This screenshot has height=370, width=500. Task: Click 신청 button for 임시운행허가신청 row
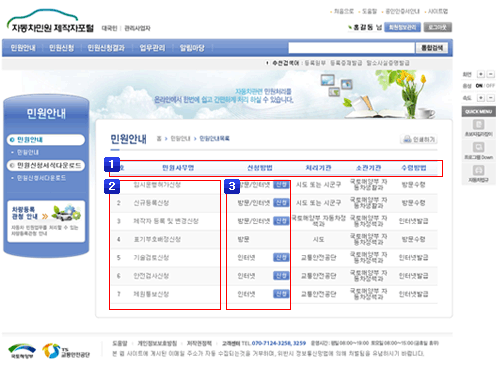(x=281, y=185)
